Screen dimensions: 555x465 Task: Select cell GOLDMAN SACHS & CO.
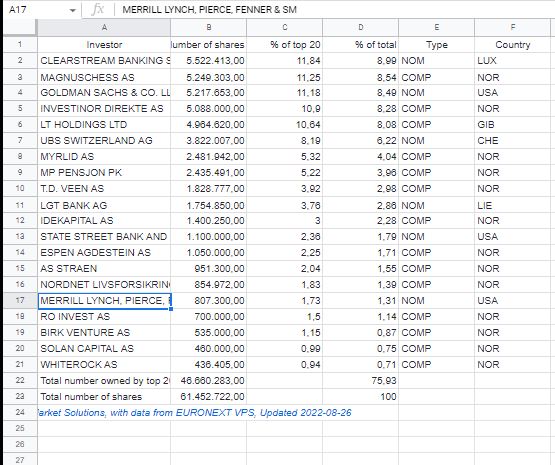(x=104, y=93)
